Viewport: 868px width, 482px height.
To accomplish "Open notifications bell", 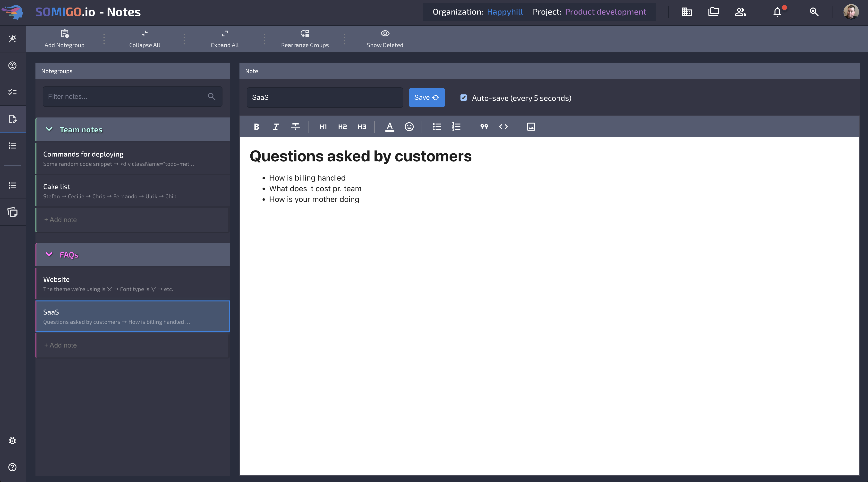I will (x=777, y=12).
